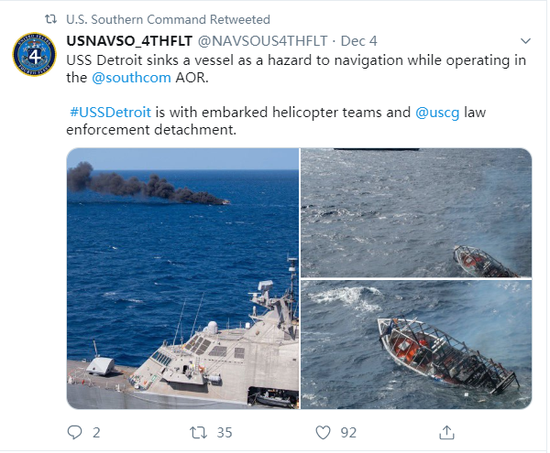Open the Dec 4 timestamp
Viewport: 550px width, 453px height.
tap(359, 41)
